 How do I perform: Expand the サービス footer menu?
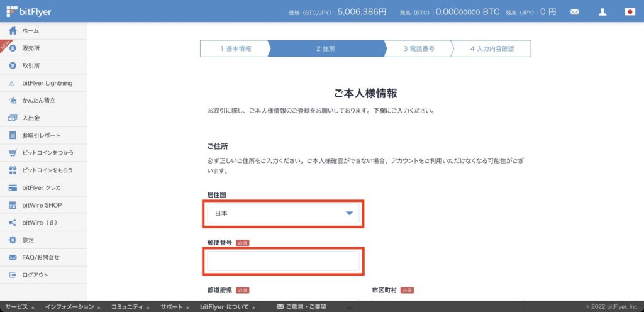[19, 307]
